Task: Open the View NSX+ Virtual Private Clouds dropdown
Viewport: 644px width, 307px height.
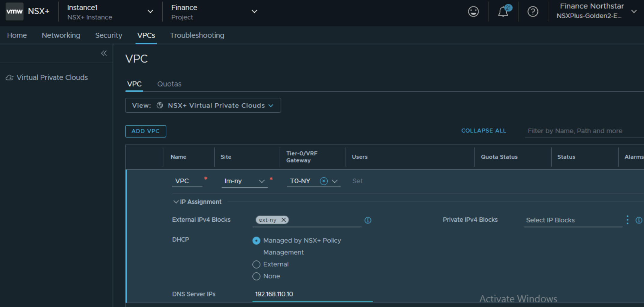Action: coord(203,105)
